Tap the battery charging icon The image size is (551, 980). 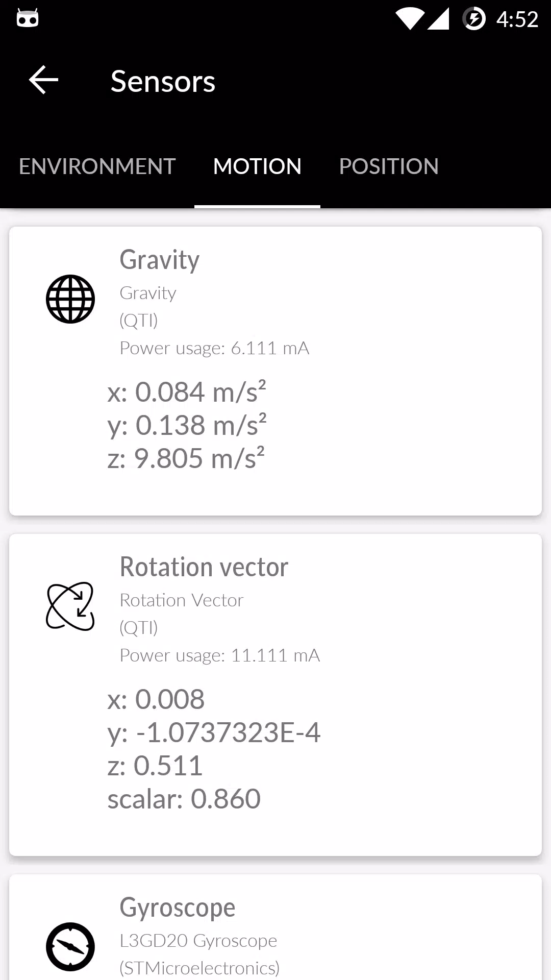[x=474, y=19]
